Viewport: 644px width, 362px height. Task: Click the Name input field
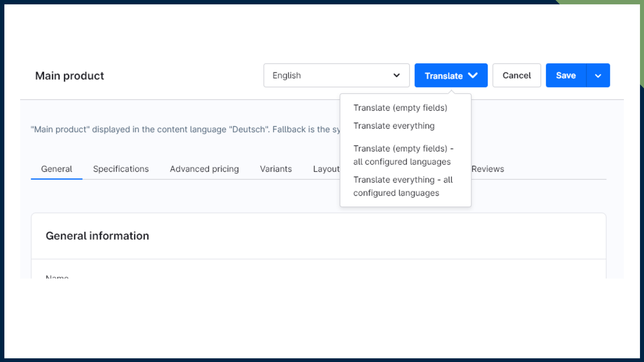[x=134, y=278]
